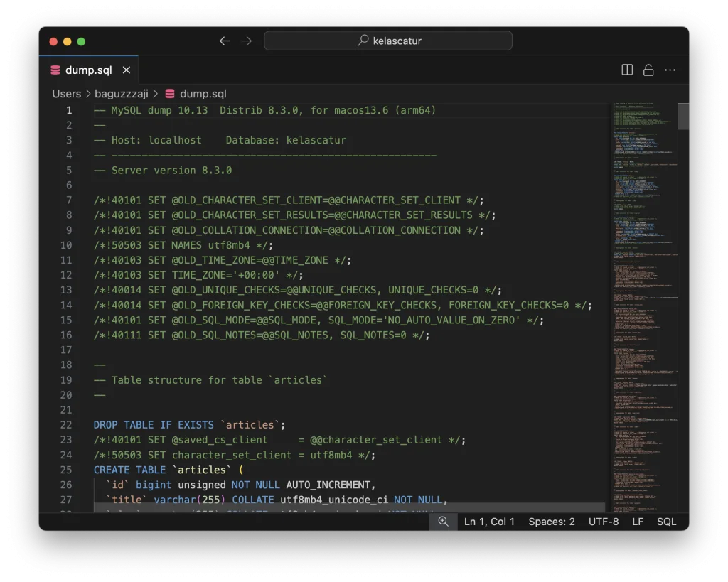Go forward with the right arrow
Image resolution: width=728 pixels, height=582 pixels.
(x=247, y=41)
